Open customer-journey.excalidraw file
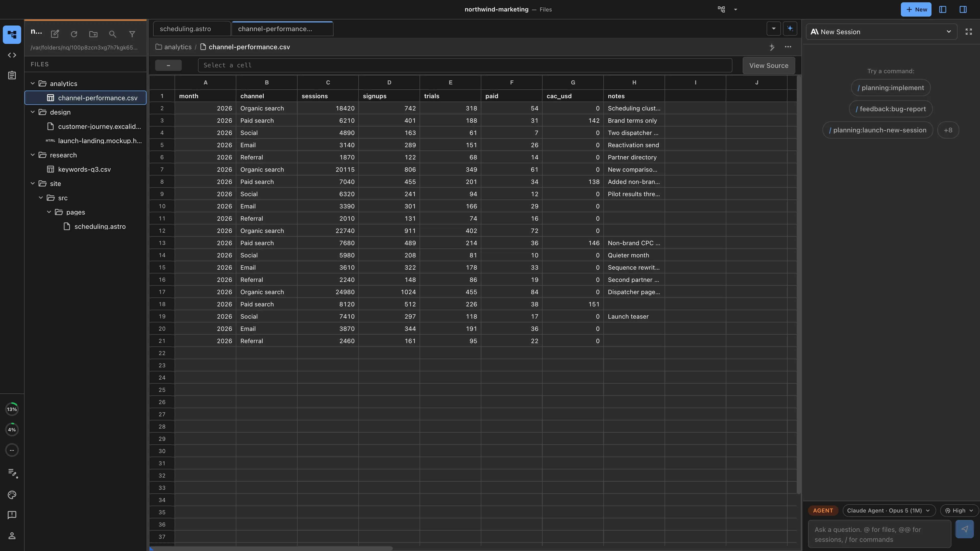 85,127
